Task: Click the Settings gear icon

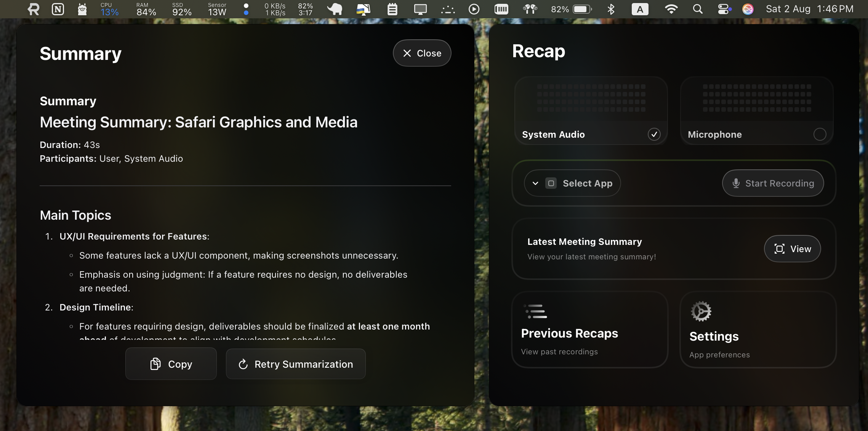Action: click(701, 311)
